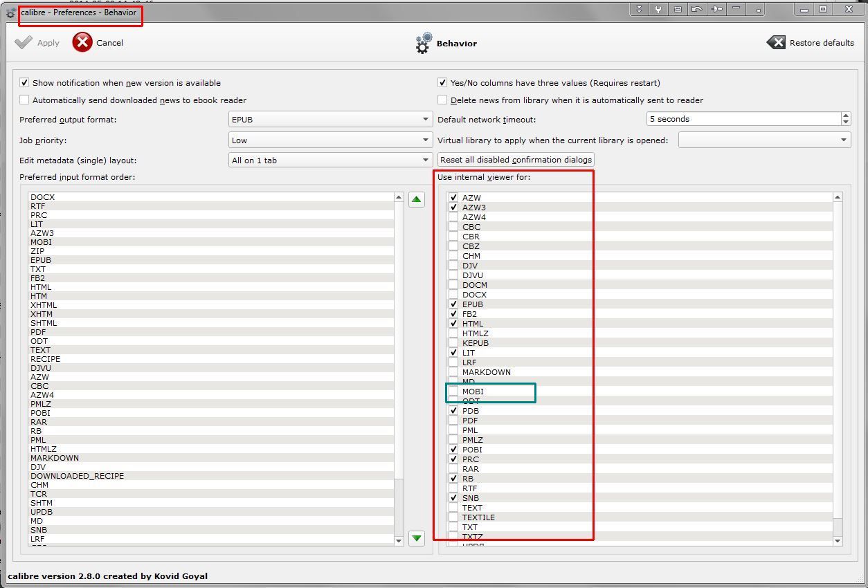Image resolution: width=868 pixels, height=588 pixels.
Task: Select XHTML in input format order list
Action: pyautogui.click(x=211, y=305)
